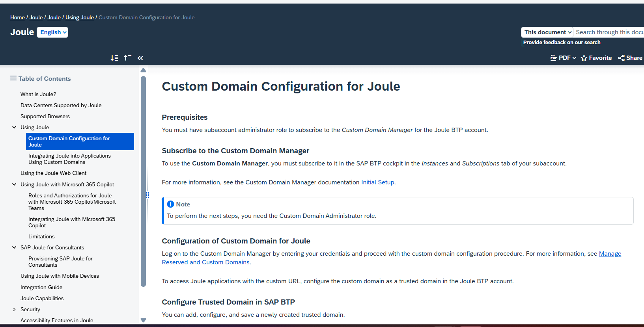Expand all table of contents entries icon
This screenshot has height=327, width=644.
point(114,58)
